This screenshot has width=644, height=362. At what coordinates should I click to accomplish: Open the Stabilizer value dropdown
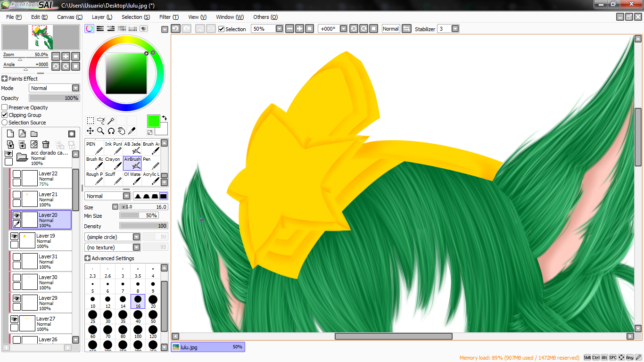455,29
